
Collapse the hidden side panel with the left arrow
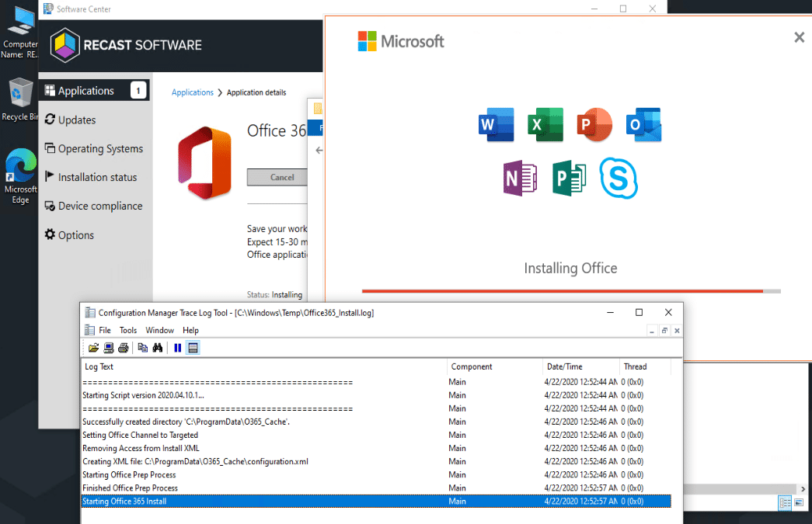(319, 150)
